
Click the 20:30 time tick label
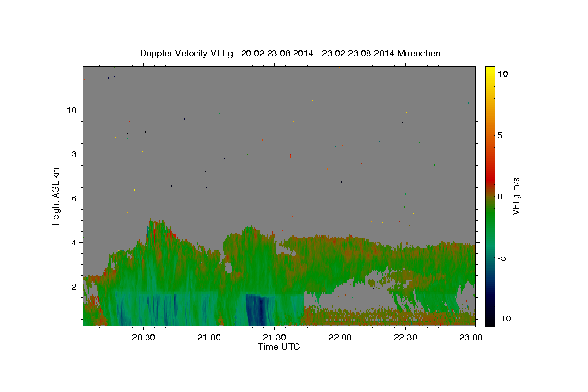(x=143, y=337)
